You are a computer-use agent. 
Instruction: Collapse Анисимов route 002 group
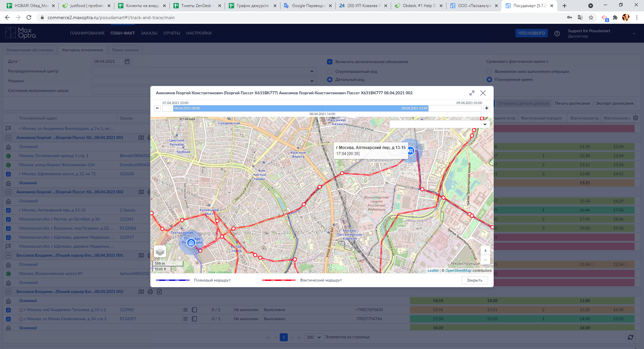pos(8,192)
